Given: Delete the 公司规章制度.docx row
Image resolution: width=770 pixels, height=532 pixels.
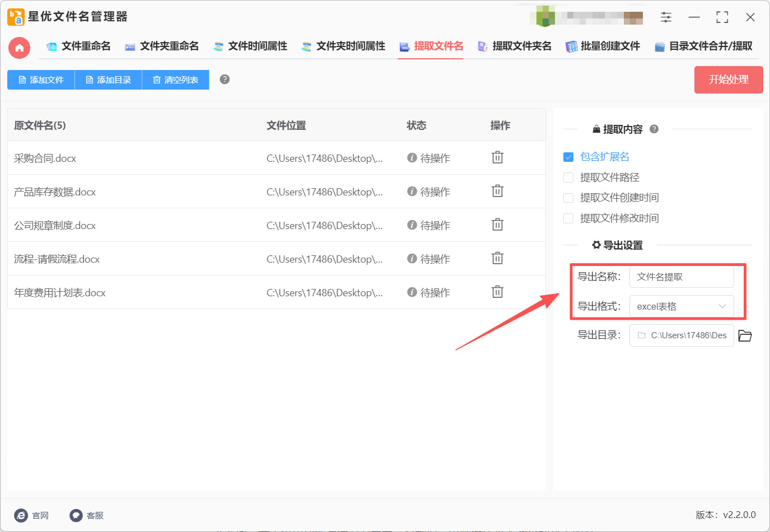Looking at the screenshot, I should click(x=497, y=225).
